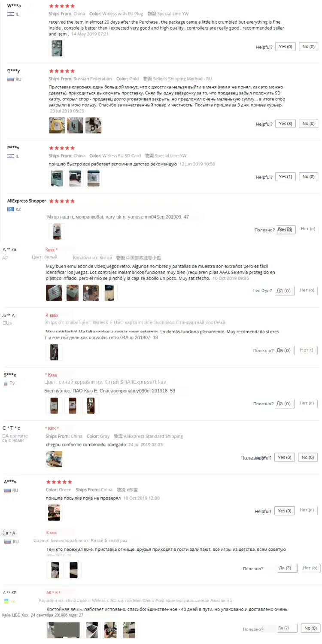Click No (0) on G***y's review
322x644 pixels.
[x=308, y=124]
